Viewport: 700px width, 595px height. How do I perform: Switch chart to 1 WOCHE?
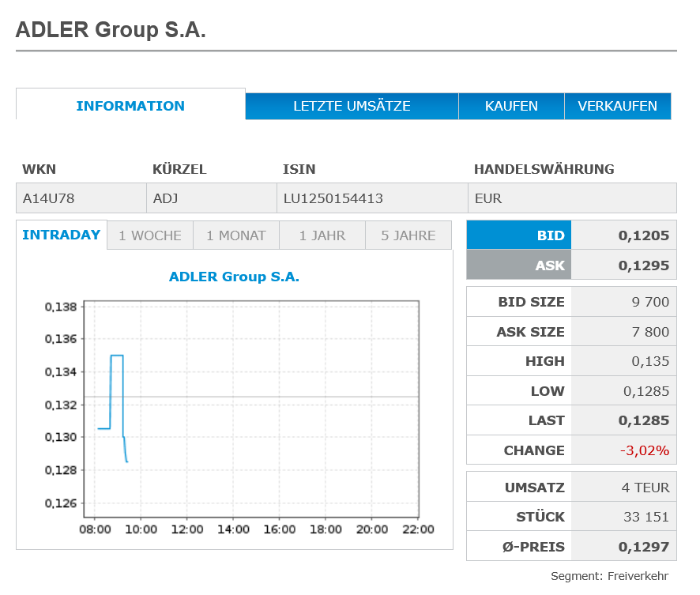pos(150,235)
